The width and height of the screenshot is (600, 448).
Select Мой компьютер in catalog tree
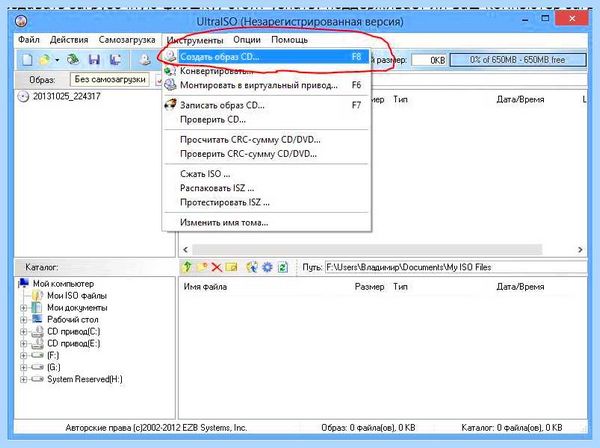(63, 284)
